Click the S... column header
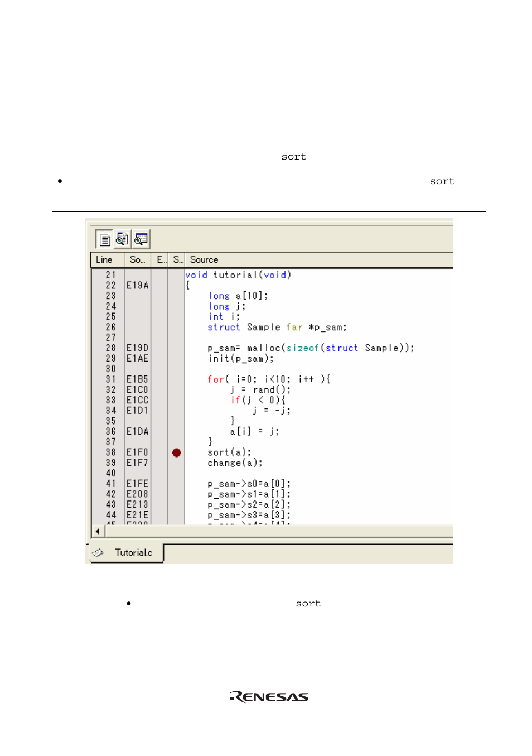The image size is (532, 756). [177, 259]
